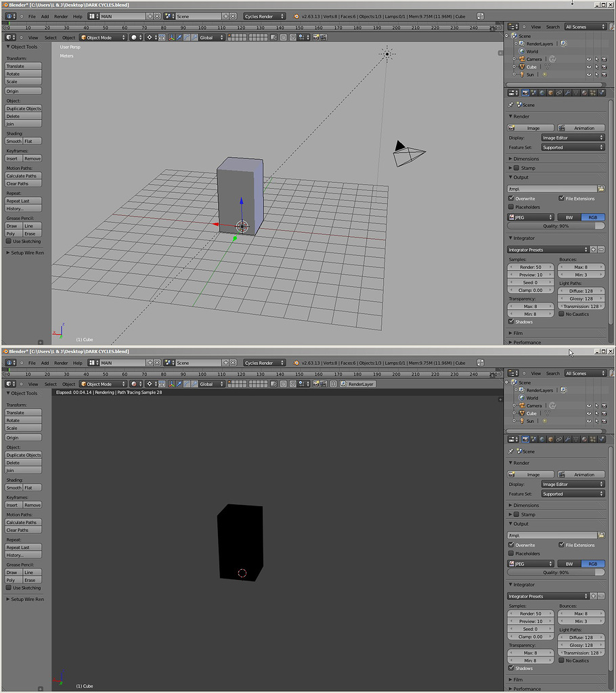Click OpenGL render animation icon in grid-view header
The height and width of the screenshot is (693, 616).
(x=324, y=38)
